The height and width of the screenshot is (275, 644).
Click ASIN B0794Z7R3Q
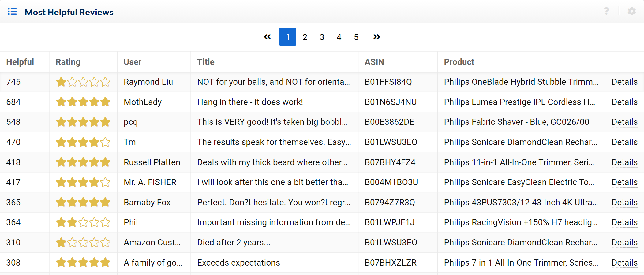(390, 203)
